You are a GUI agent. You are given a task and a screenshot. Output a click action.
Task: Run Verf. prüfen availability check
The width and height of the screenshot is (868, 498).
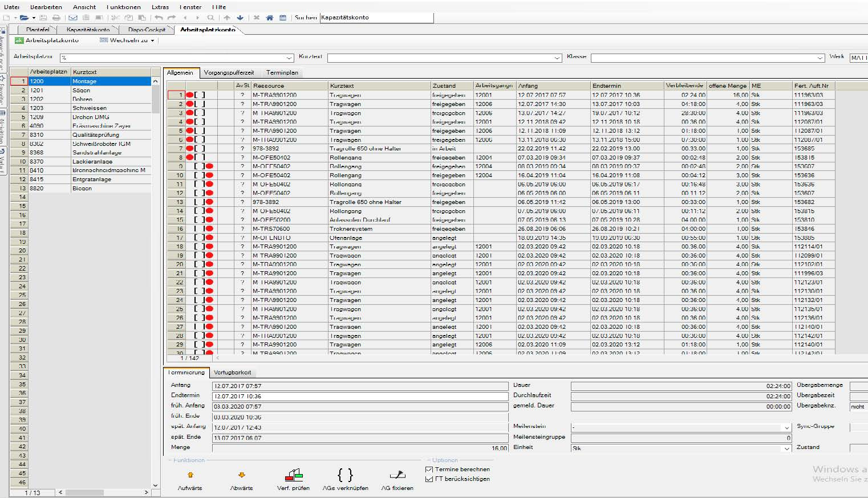coord(294,475)
